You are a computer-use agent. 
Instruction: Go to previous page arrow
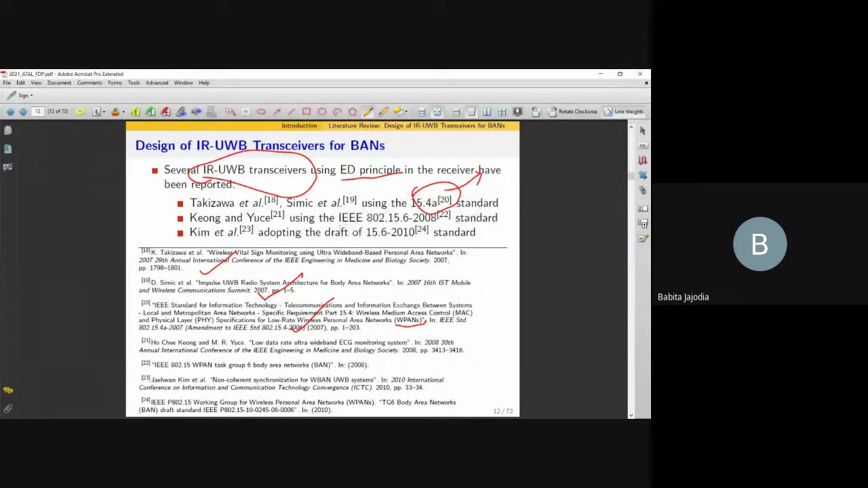pyautogui.click(x=10, y=112)
